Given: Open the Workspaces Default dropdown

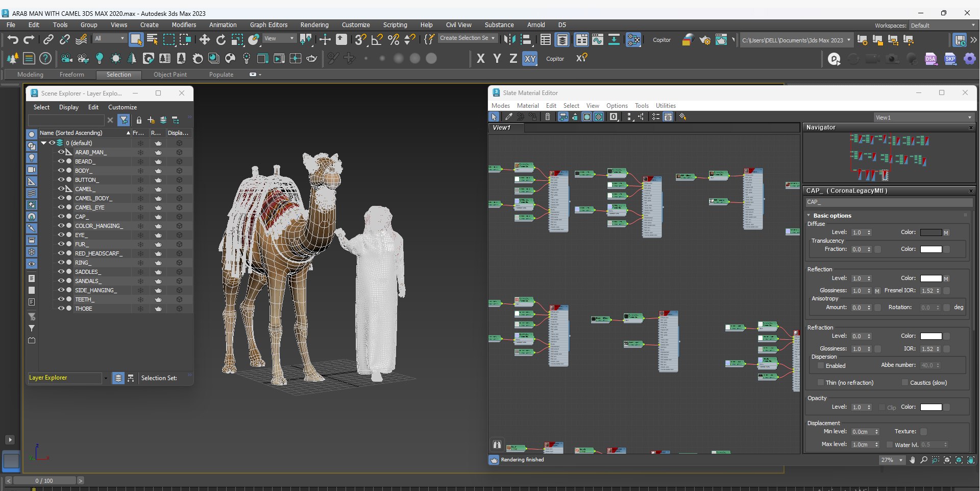Looking at the screenshot, I should (942, 26).
